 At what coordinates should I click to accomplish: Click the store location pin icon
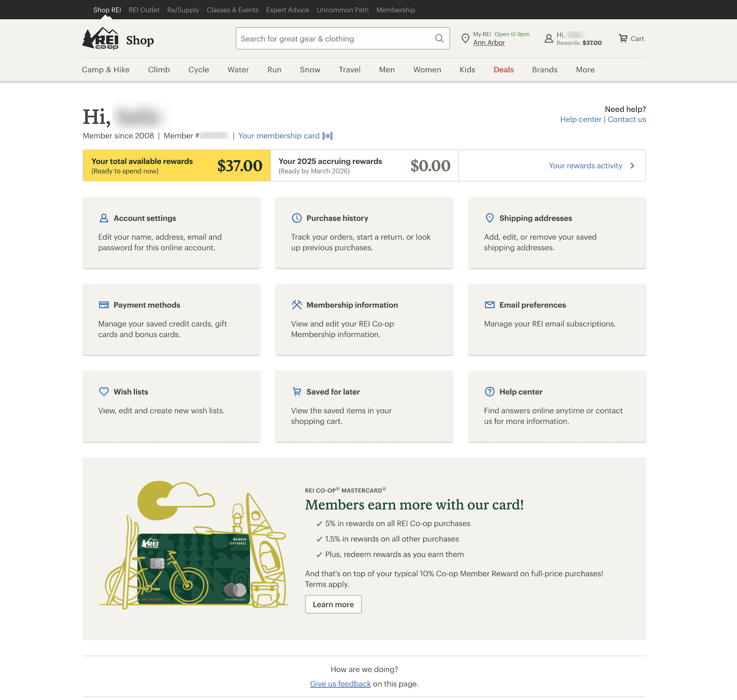[465, 39]
